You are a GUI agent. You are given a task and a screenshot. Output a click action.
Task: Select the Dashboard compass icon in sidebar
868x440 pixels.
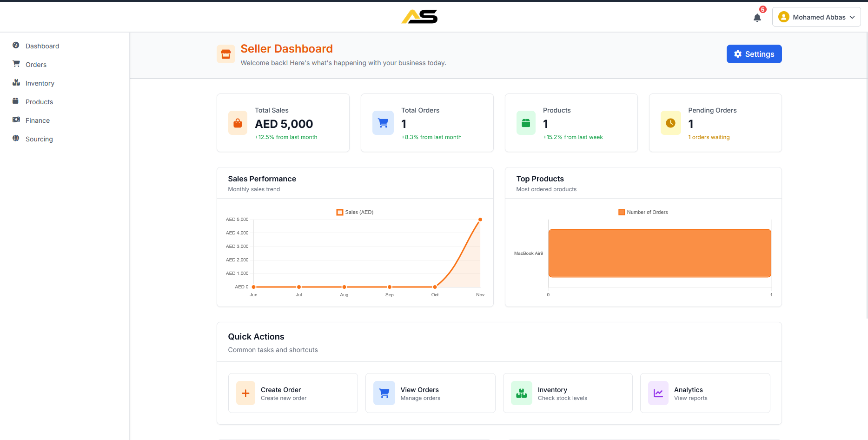click(x=15, y=45)
